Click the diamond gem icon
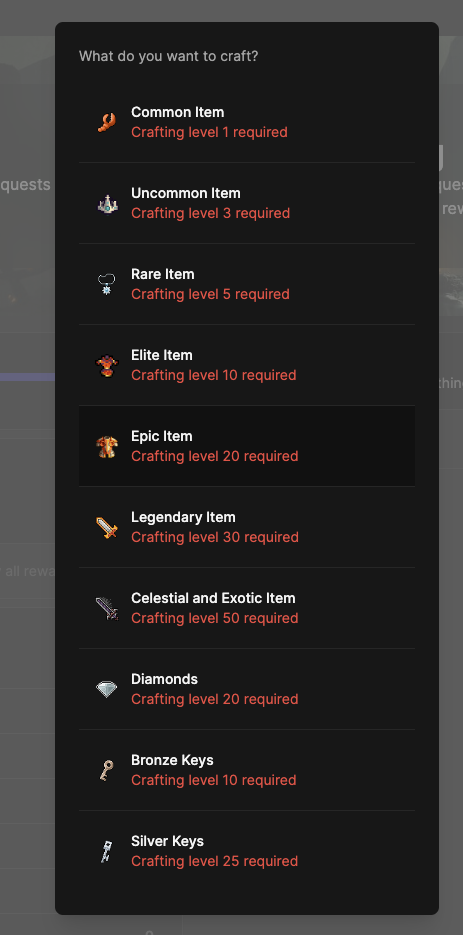Viewport: 463px width, 935px height. pos(107,690)
